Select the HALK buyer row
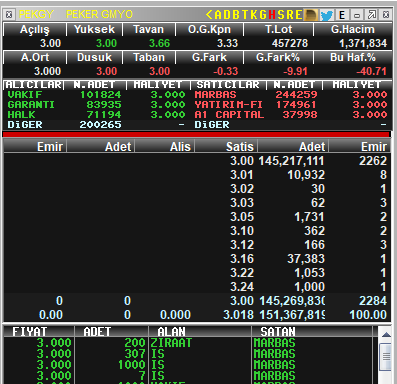This screenshot has width=397, height=384. click(x=96, y=115)
